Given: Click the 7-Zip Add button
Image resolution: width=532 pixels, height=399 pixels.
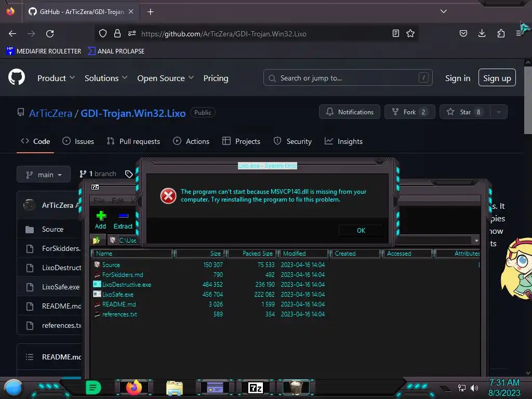Looking at the screenshot, I should coord(100,220).
